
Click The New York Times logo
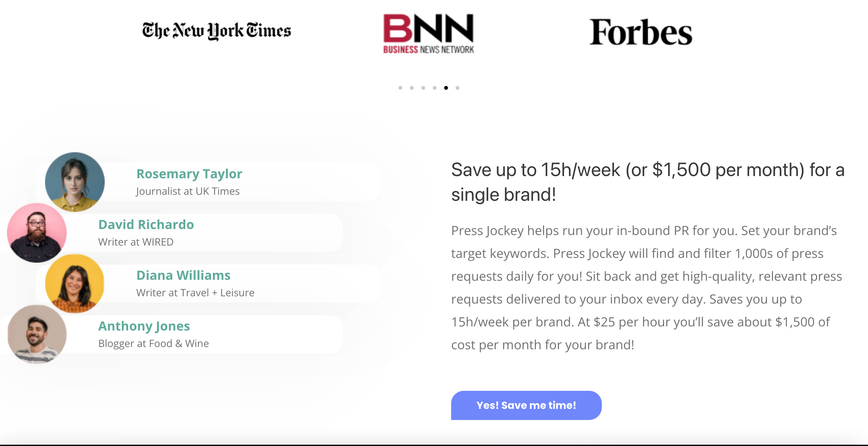tap(217, 31)
